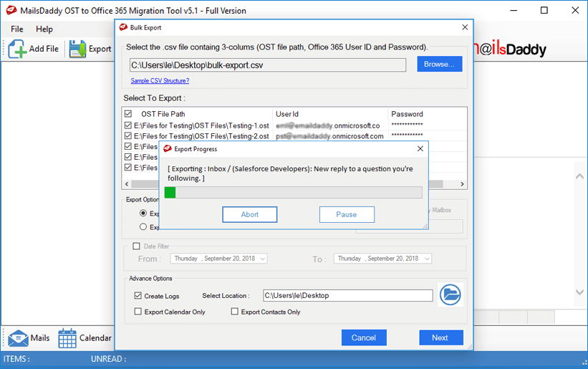588x369 pixels.
Task: Click the file list scroll right arrow
Action: click(462, 183)
